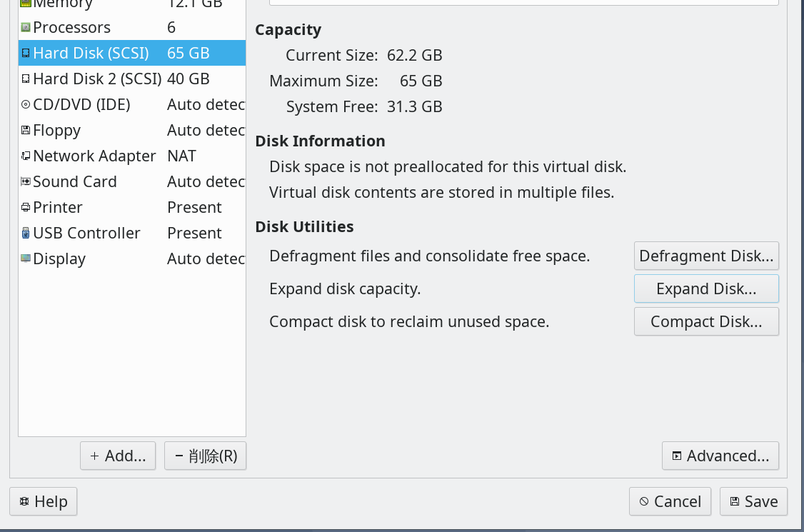This screenshot has height=532, width=804.
Task: Select the Hard Disk (SCSI) entry
Action: pyautogui.click(x=91, y=54)
